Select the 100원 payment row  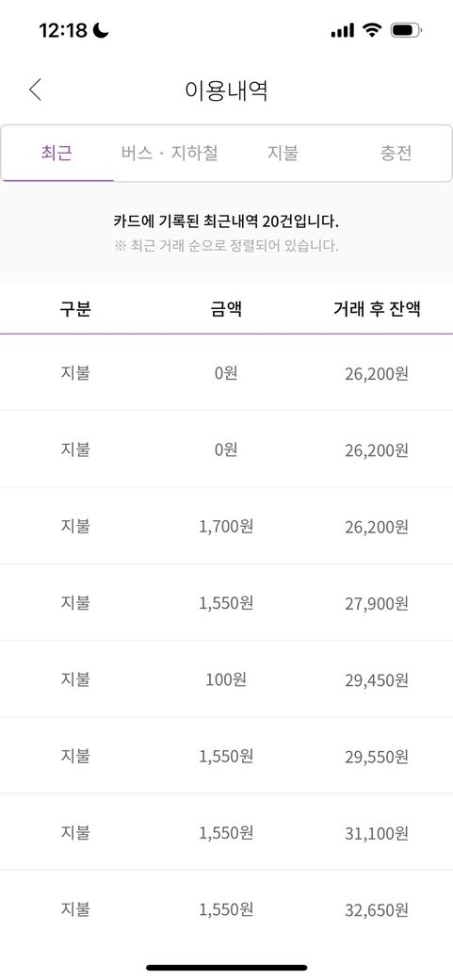coord(226,678)
